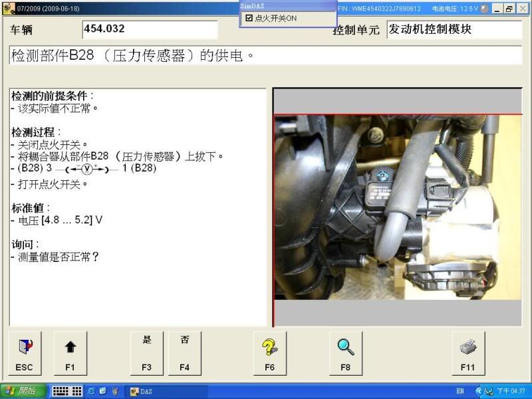Click the DAS taskbar button
This screenshot has width=532, height=399.
pos(166,392)
